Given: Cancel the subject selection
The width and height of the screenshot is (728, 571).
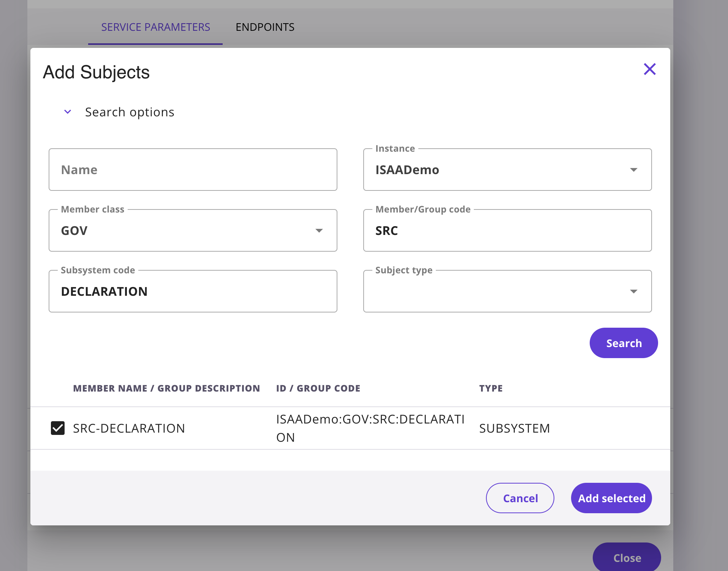Looking at the screenshot, I should (x=520, y=498).
